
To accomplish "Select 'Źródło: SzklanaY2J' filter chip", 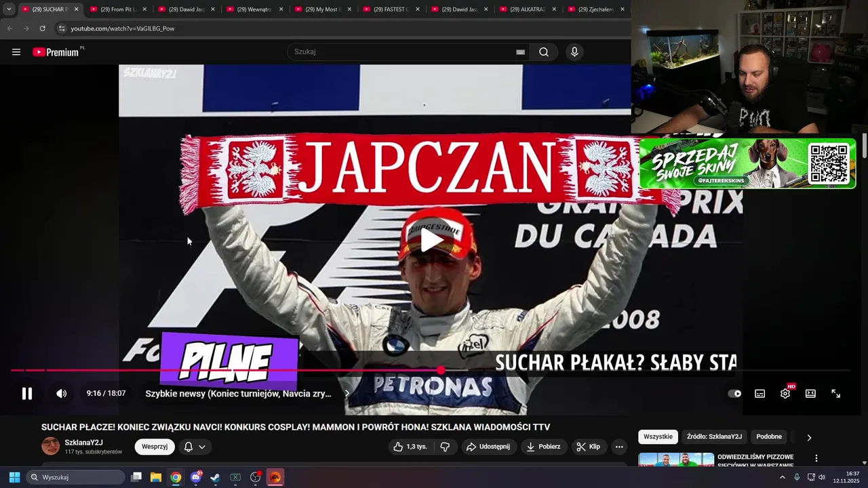I will (714, 437).
